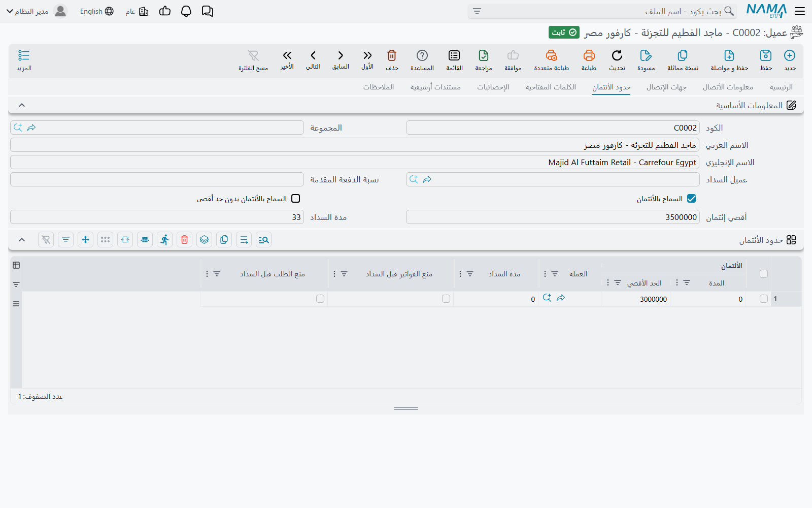Go to السابق (previous) record
812x508 pixels.
[x=341, y=60]
